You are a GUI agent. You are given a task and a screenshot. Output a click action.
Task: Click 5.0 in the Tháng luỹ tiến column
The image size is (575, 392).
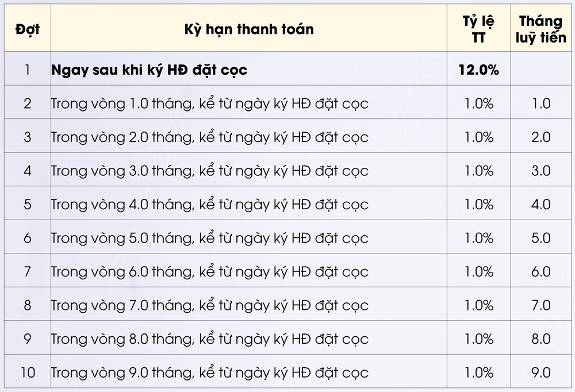pyautogui.click(x=540, y=238)
